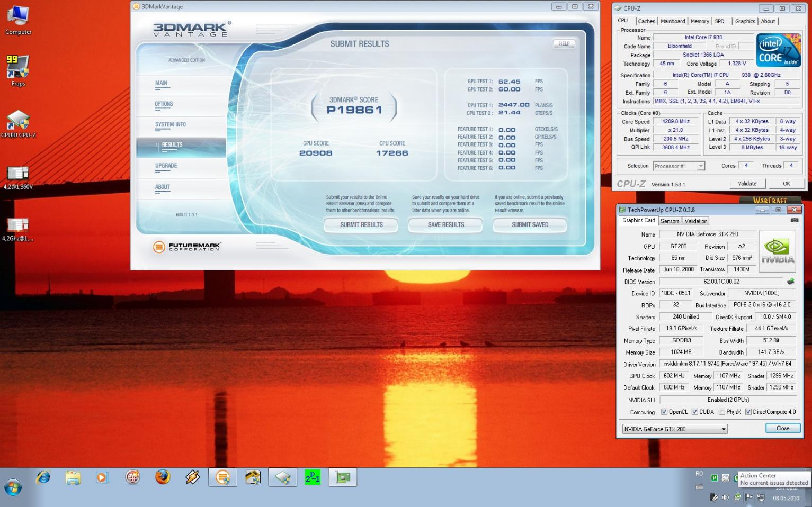This screenshot has width=812, height=507.
Task: Open Fraps desktop shortcut
Action: 18,70
